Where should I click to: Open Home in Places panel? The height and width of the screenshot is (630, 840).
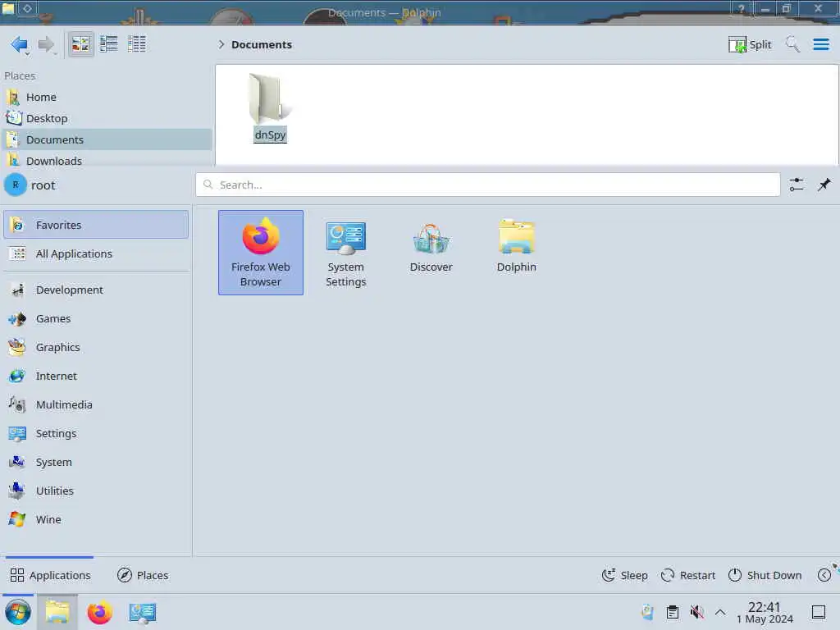(x=107, y=97)
